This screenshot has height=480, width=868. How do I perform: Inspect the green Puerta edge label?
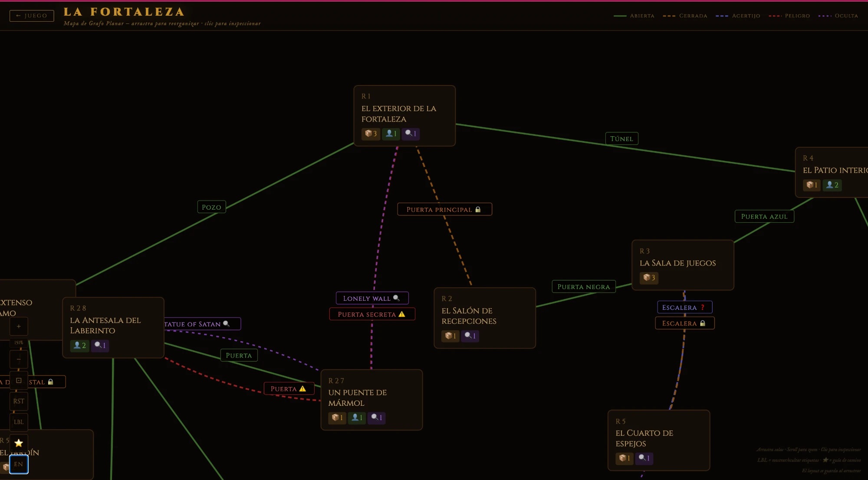pyautogui.click(x=239, y=355)
